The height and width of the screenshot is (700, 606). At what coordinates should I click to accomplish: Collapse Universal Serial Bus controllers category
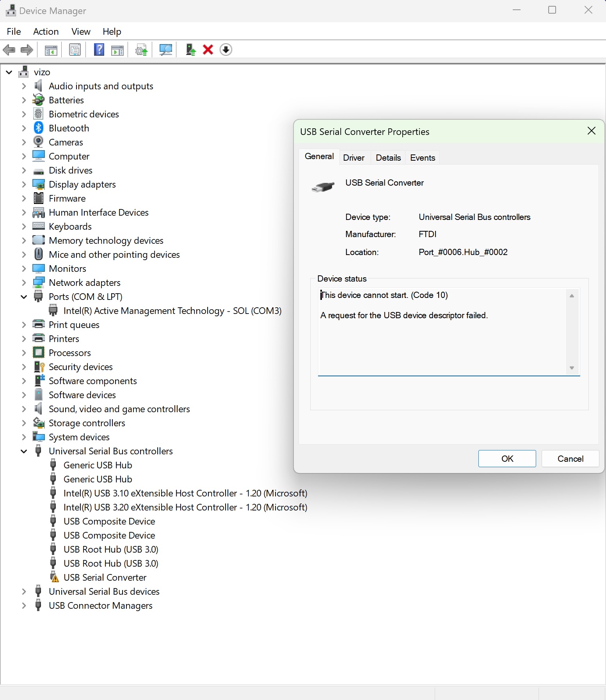pos(24,451)
